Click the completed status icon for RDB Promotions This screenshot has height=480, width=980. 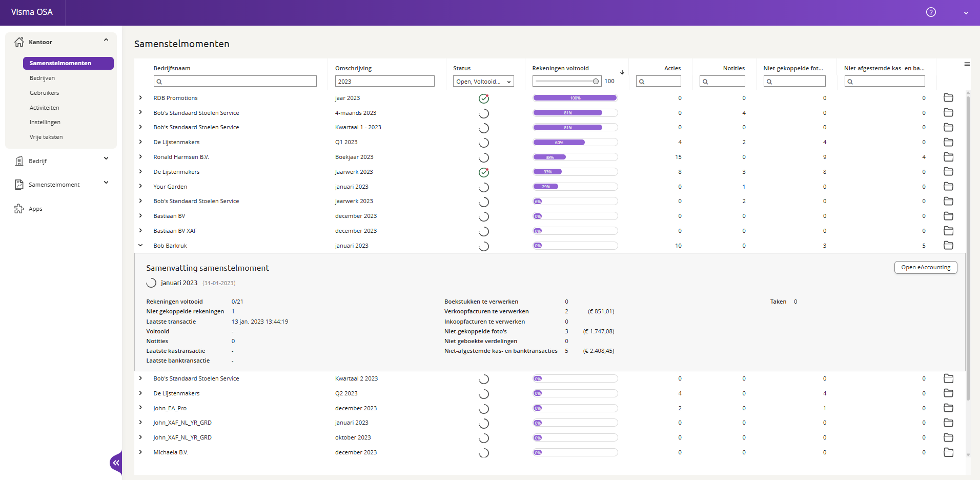(483, 98)
